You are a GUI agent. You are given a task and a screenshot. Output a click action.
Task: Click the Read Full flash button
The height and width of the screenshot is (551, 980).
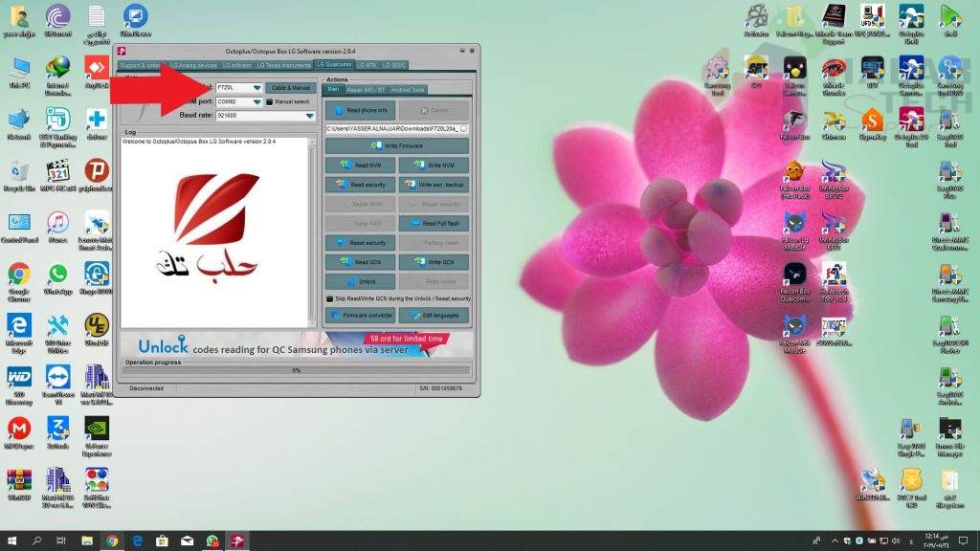[434, 224]
